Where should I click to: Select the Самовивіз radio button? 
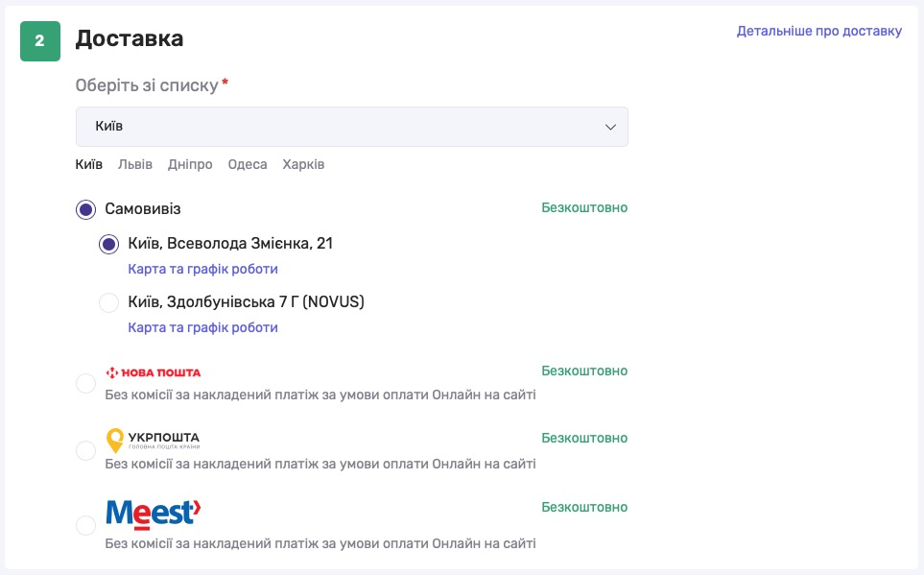86,209
